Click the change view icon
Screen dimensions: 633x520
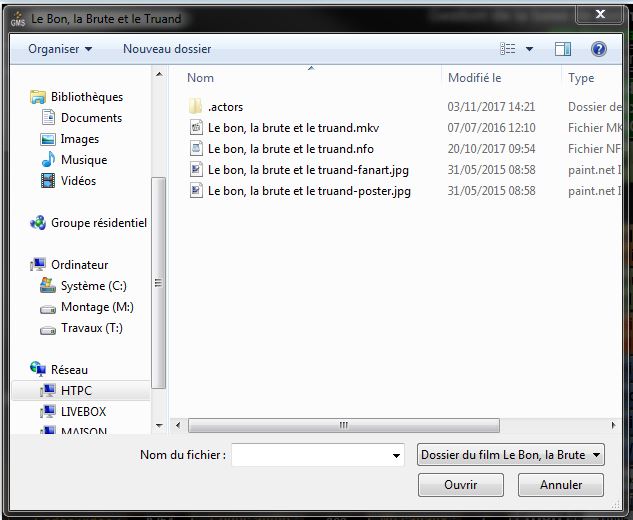[x=508, y=48]
